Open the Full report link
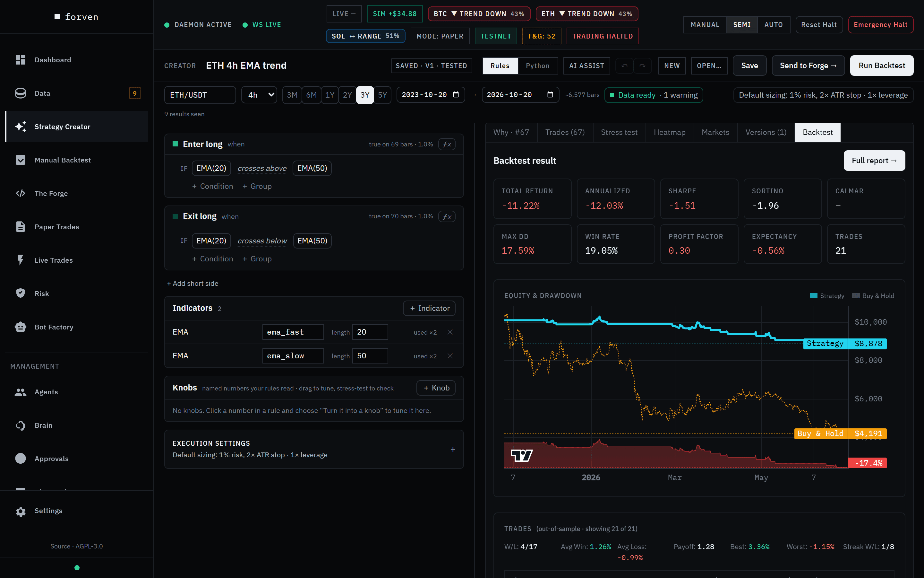 874,161
